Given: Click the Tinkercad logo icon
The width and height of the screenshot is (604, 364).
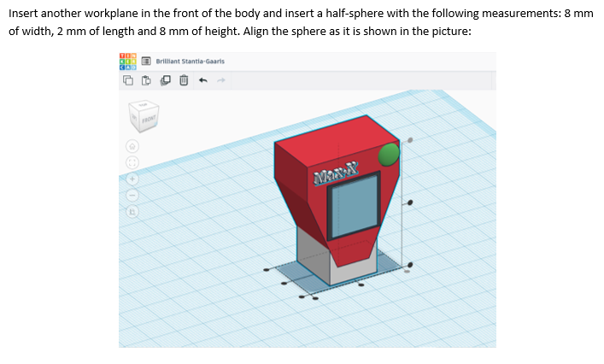Looking at the screenshot, I should (128, 62).
